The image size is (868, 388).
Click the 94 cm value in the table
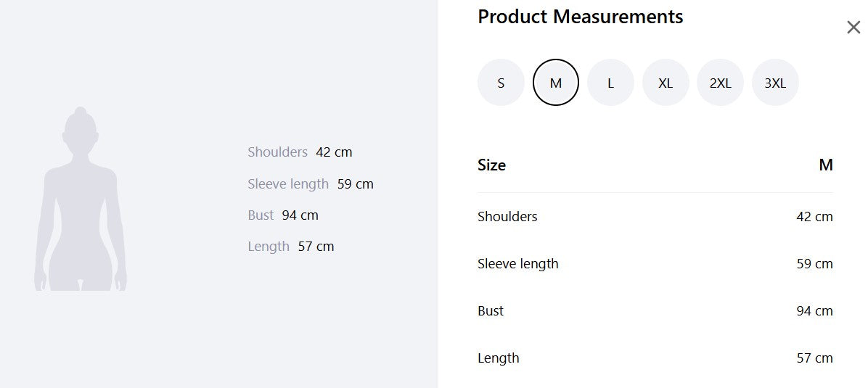tap(814, 311)
